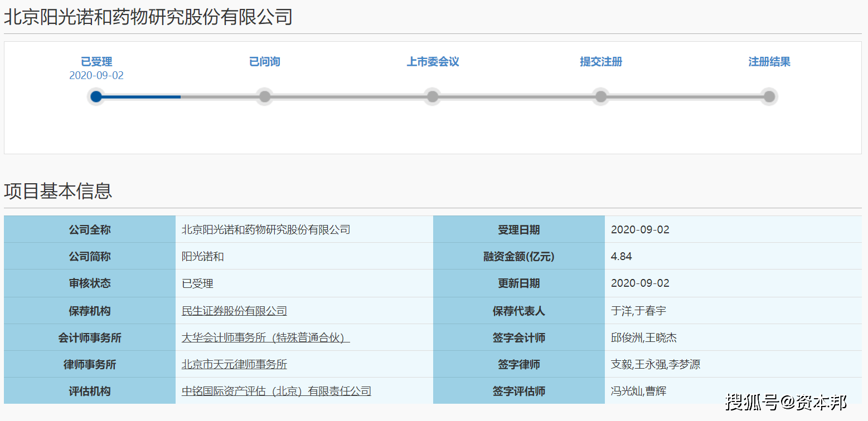Click the 项目基本信息 section heading
Viewport: 868px width, 421px height.
tap(58, 191)
